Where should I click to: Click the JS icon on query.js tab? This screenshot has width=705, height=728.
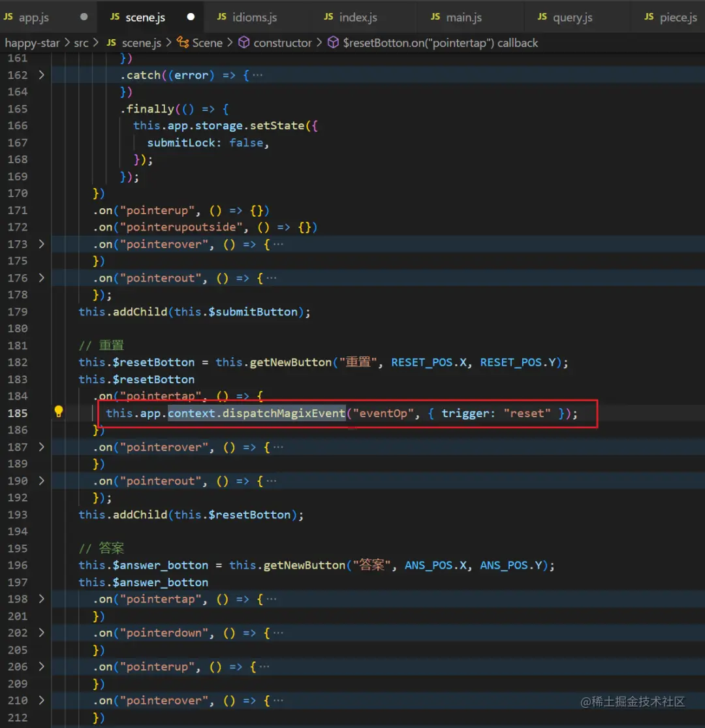coord(542,17)
